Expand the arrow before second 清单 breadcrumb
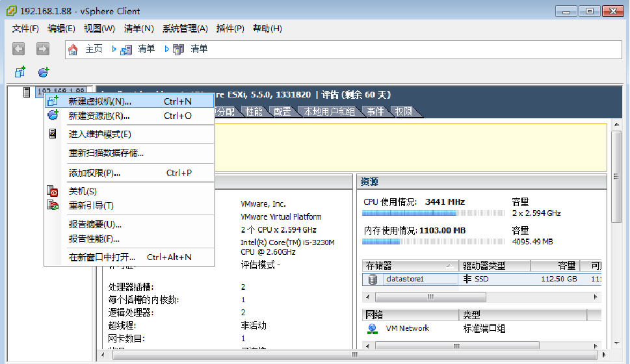 (166, 49)
